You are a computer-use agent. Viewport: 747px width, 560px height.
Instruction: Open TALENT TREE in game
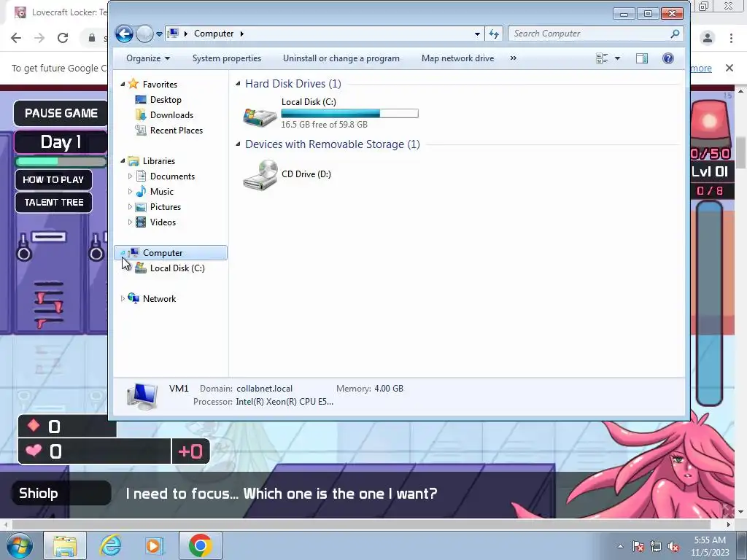tap(53, 203)
